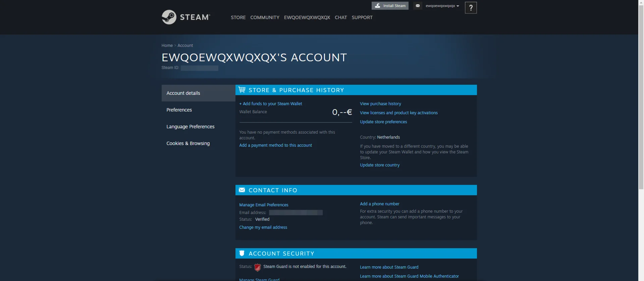Select the Preferences sidebar tab

tap(199, 110)
